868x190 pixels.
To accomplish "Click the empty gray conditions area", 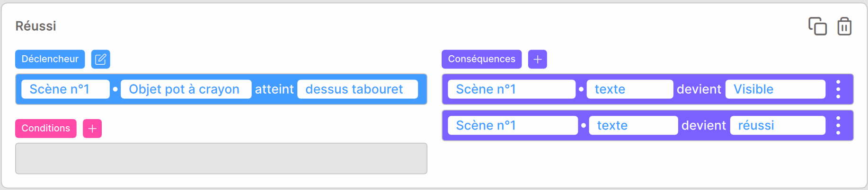I will coord(221,158).
